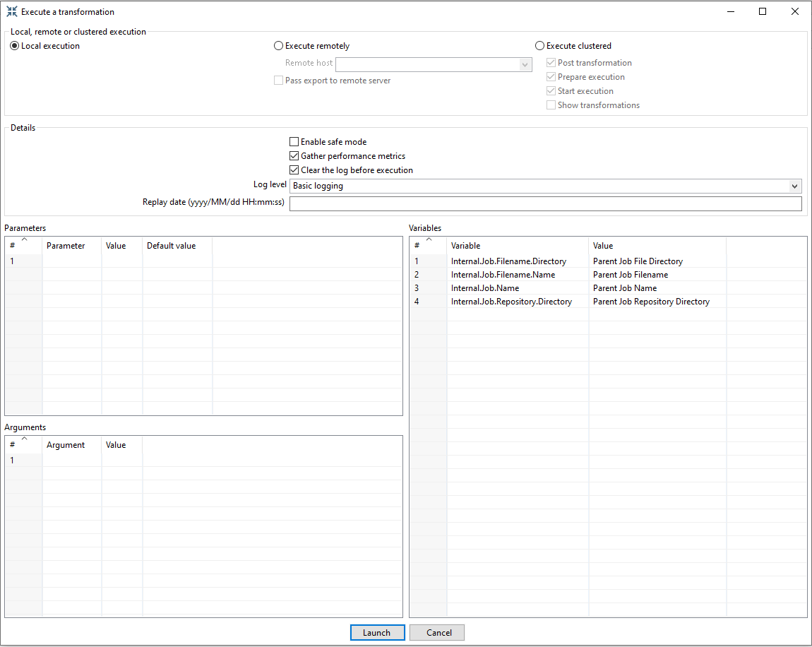Select Internal.Job.Repository.Directory variable
This screenshot has height=647, width=812.
click(x=511, y=302)
